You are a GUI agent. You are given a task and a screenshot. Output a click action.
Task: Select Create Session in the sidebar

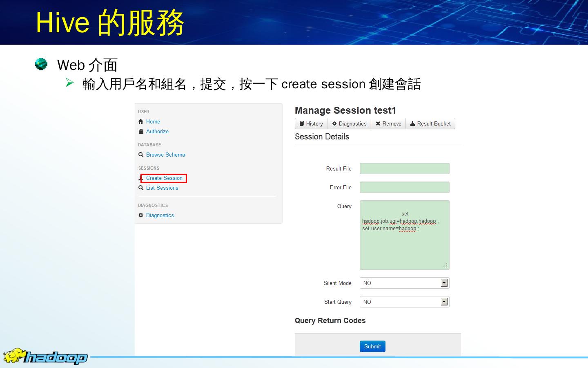(x=164, y=178)
